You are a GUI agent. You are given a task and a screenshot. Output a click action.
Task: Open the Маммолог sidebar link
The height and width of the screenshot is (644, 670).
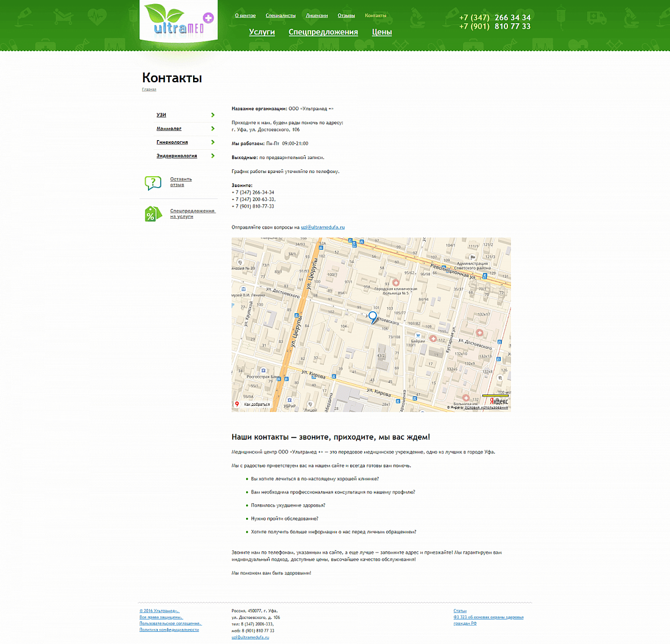(x=169, y=129)
